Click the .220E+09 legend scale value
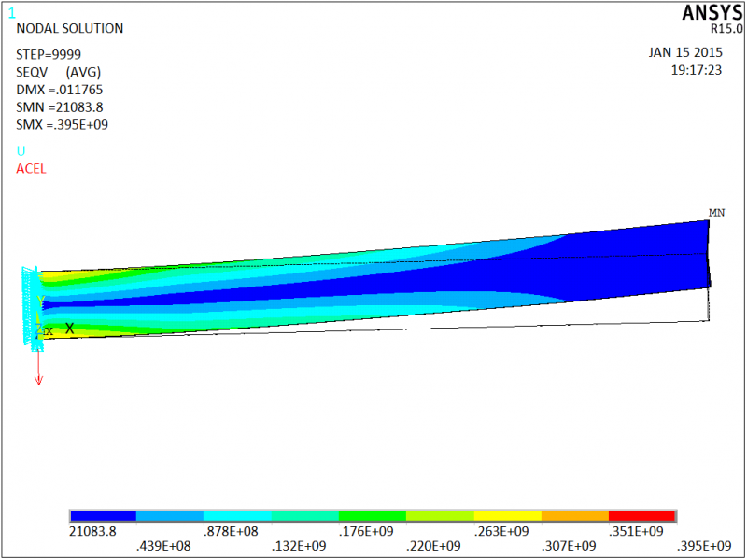The height and width of the screenshot is (560, 747). tap(433, 546)
